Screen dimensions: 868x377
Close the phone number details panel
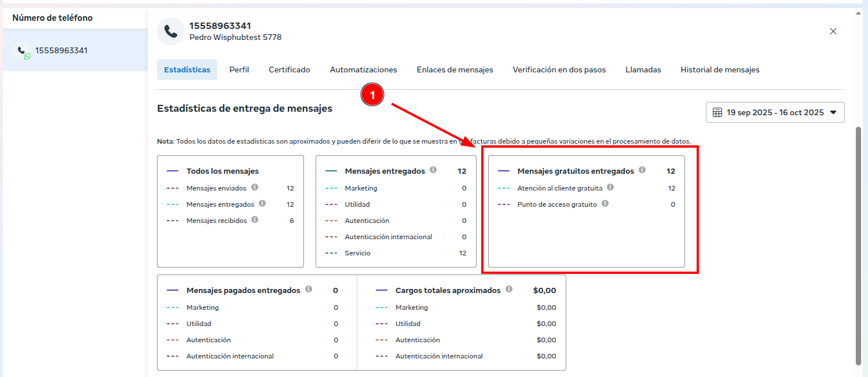click(x=833, y=31)
